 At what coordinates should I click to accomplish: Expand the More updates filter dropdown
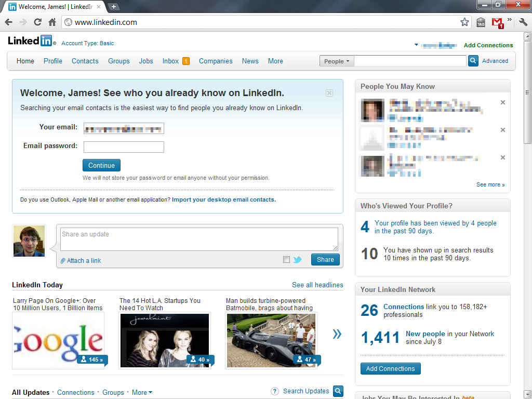coord(142,393)
